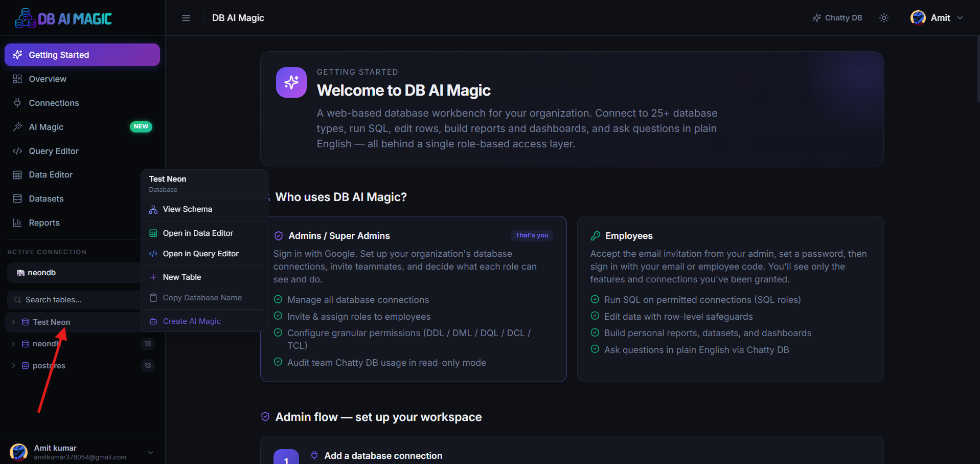Expand the Test Neon database chevron
This screenshot has width=980, height=464.
coord(13,322)
